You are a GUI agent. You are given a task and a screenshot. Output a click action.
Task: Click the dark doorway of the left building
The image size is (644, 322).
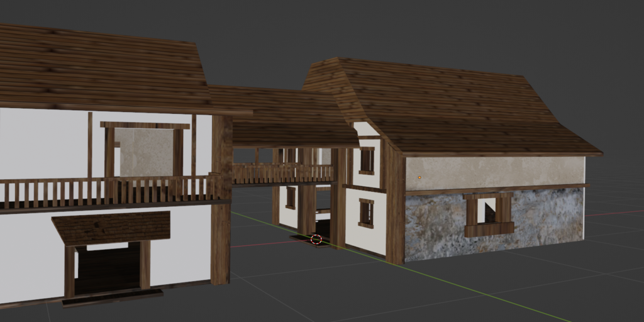click(x=108, y=268)
